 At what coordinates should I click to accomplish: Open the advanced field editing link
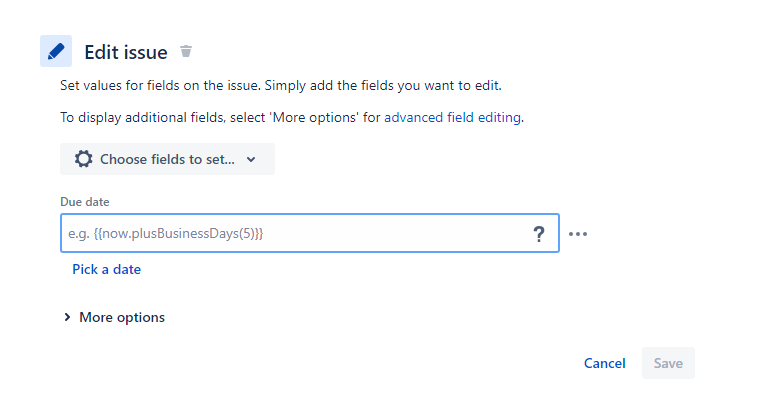[452, 117]
